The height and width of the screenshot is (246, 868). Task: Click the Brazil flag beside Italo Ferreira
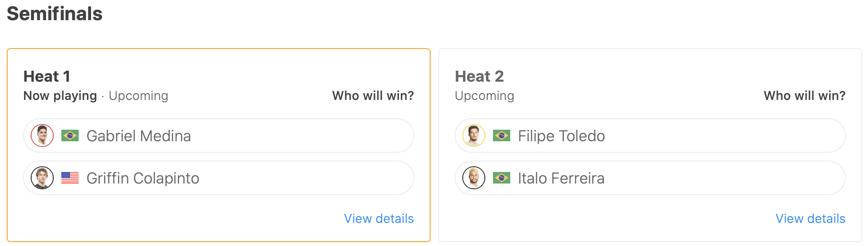tap(502, 178)
